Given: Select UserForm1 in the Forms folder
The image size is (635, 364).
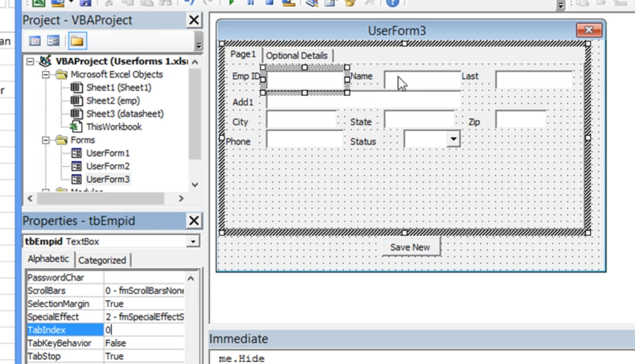Looking at the screenshot, I should [108, 153].
